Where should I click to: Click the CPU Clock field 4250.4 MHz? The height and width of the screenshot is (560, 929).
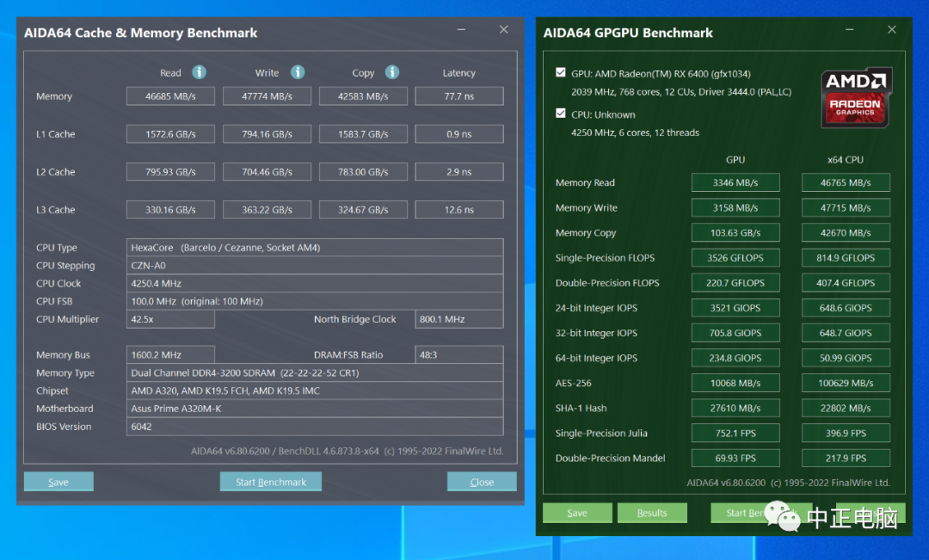click(x=315, y=283)
